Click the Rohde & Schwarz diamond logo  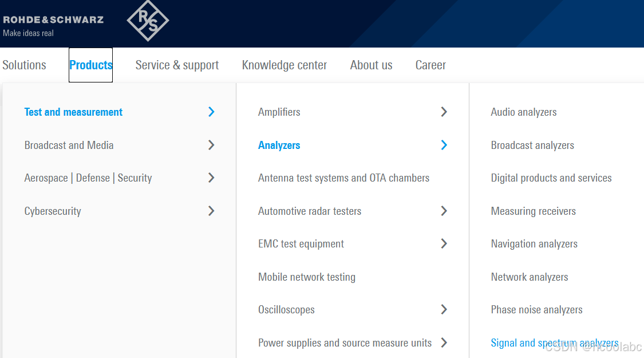point(148,21)
